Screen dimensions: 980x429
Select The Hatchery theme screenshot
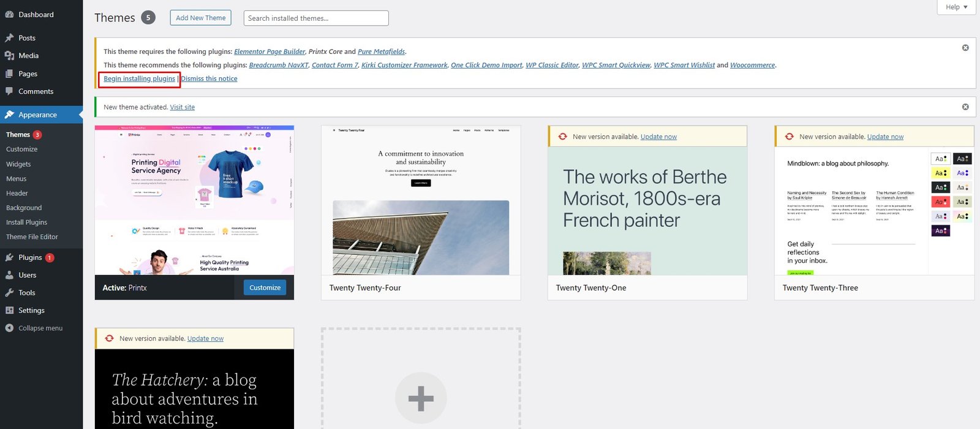click(x=194, y=389)
